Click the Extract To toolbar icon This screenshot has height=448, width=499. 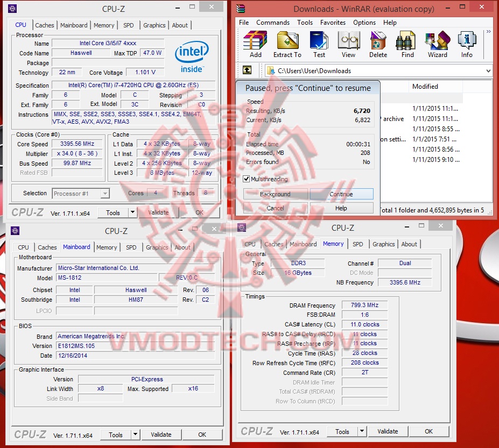pyautogui.click(x=287, y=45)
